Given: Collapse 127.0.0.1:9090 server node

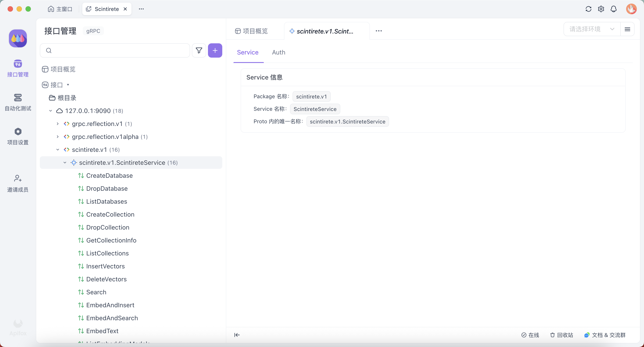Looking at the screenshot, I should click(51, 111).
